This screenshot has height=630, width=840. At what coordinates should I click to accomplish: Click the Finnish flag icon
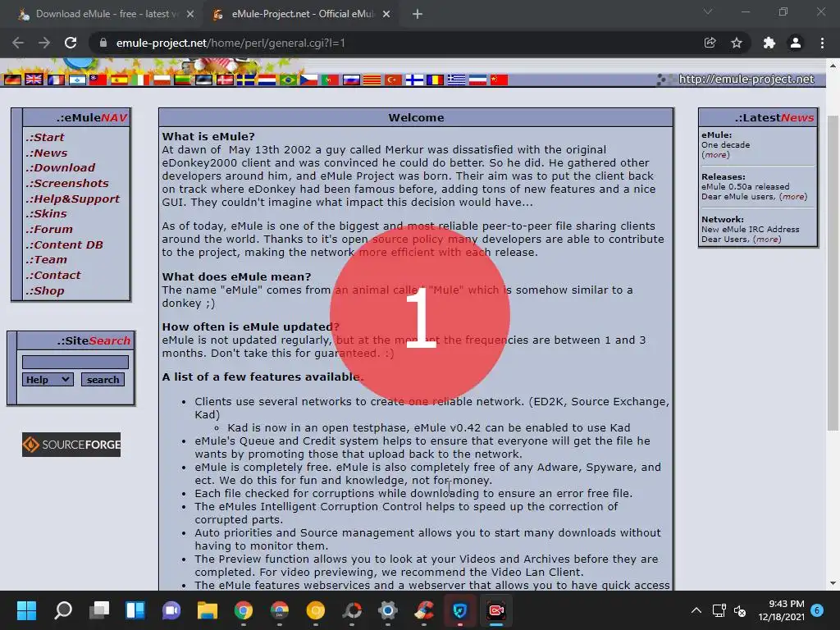pyautogui.click(x=414, y=80)
